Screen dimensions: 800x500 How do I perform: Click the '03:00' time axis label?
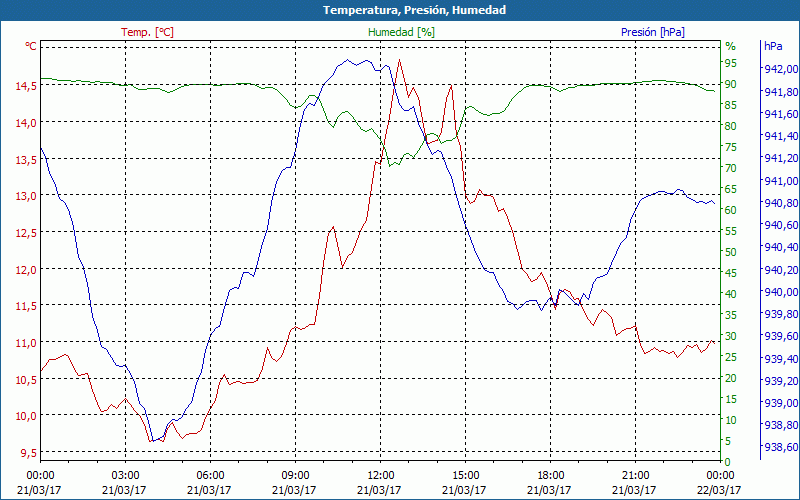pos(124,477)
